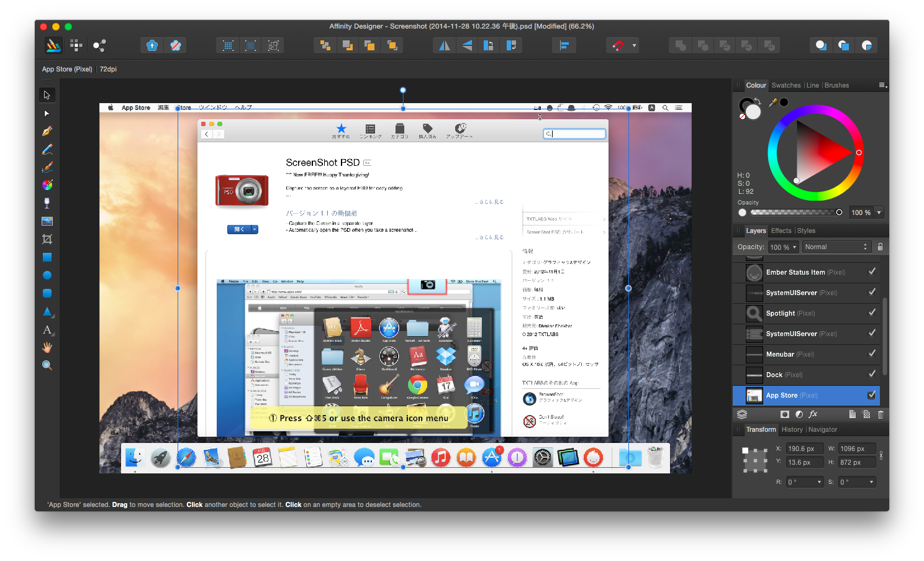Toggle the layer lock padlock
Image resolution: width=924 pixels, height=561 pixels.
[880, 247]
